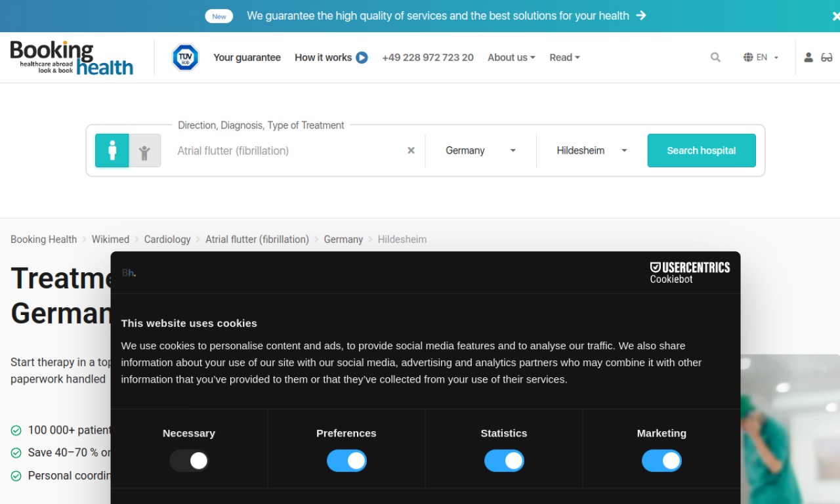Open the Hildesheim city dropdown
Image resolution: width=840 pixels, height=504 pixels.
click(592, 150)
